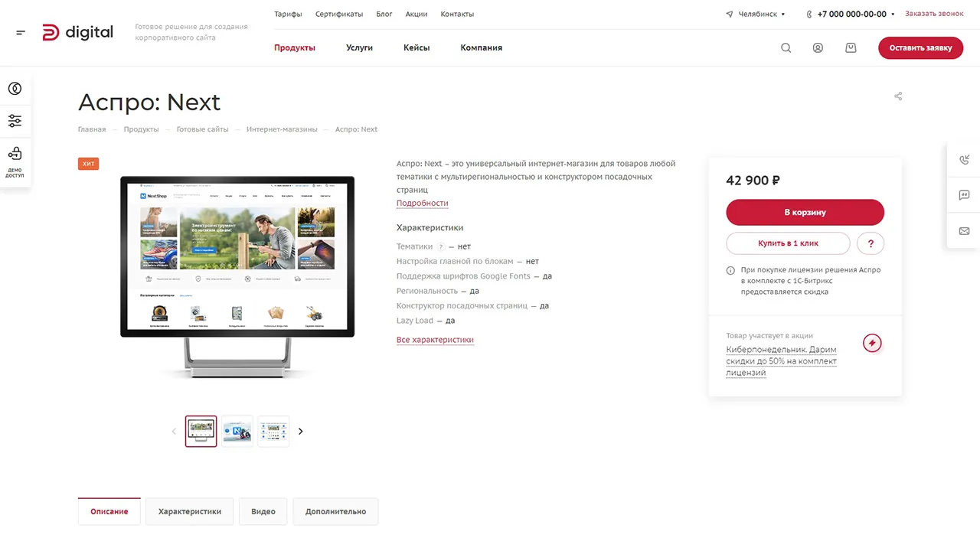
Task: Switch to the Дополнительно tab
Action: pyautogui.click(x=335, y=511)
